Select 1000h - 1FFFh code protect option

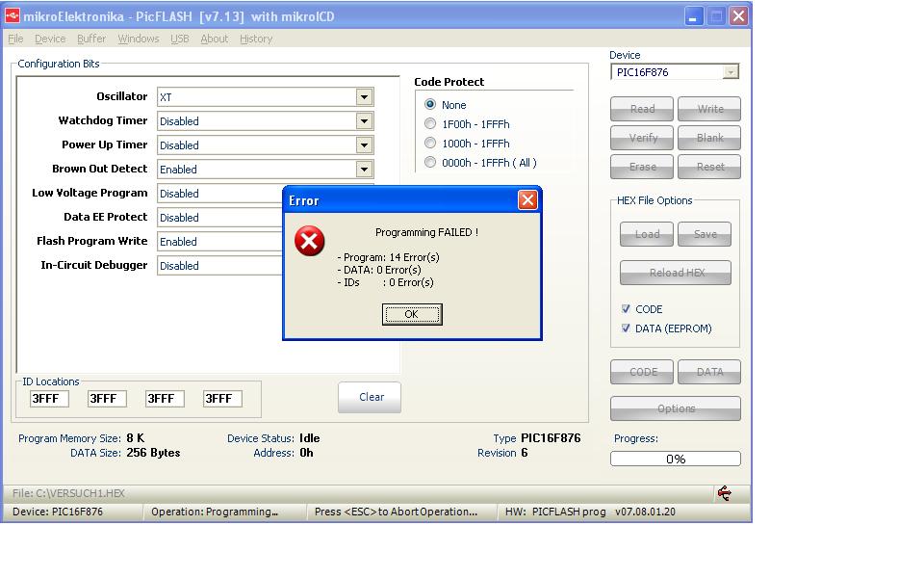[430, 144]
